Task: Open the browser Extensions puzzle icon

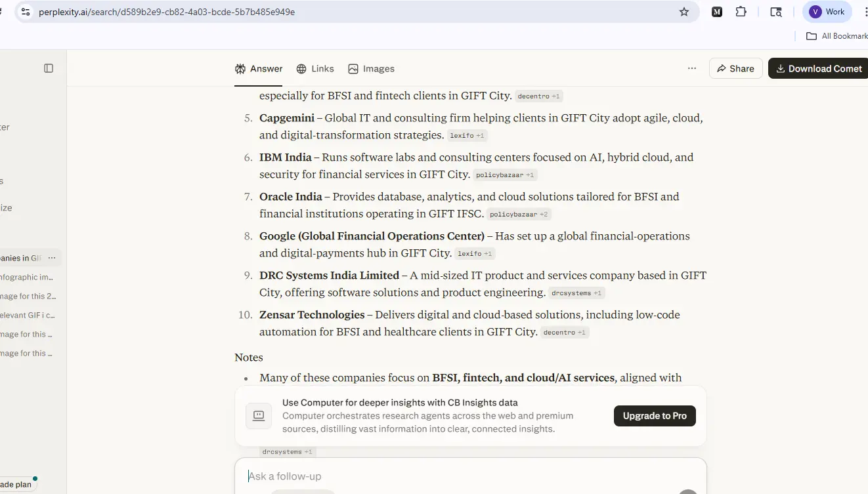Action: tap(741, 12)
